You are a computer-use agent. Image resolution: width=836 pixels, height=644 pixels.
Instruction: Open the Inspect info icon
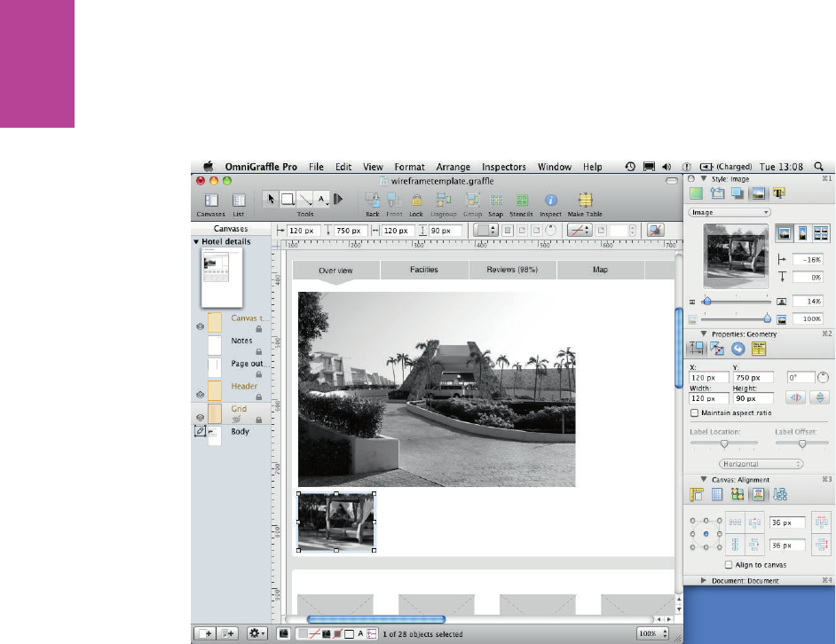pyautogui.click(x=550, y=200)
